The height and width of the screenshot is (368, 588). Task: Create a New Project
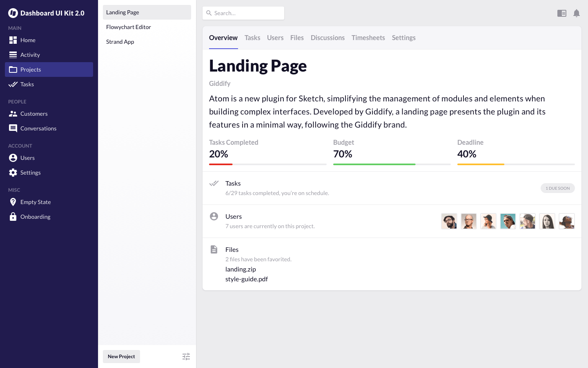(x=121, y=357)
